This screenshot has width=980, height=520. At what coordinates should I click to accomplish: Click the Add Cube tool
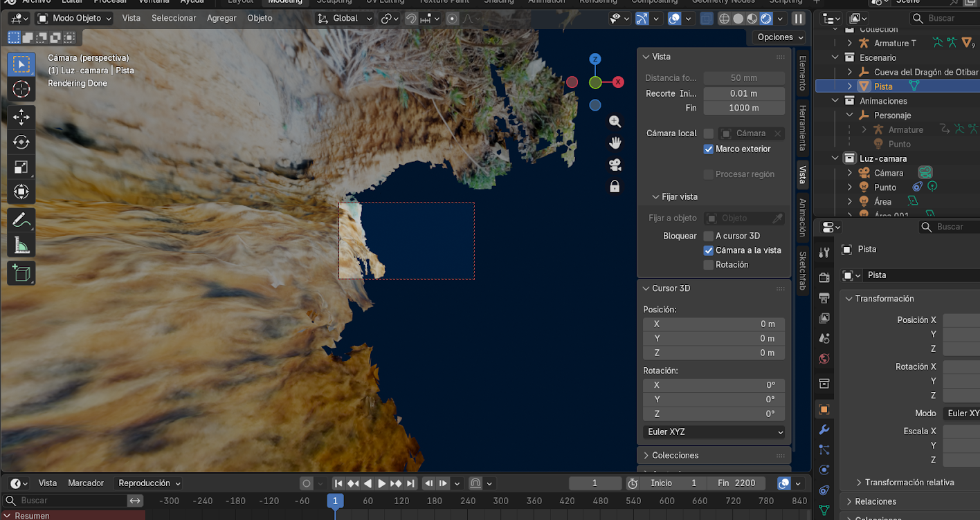21,273
